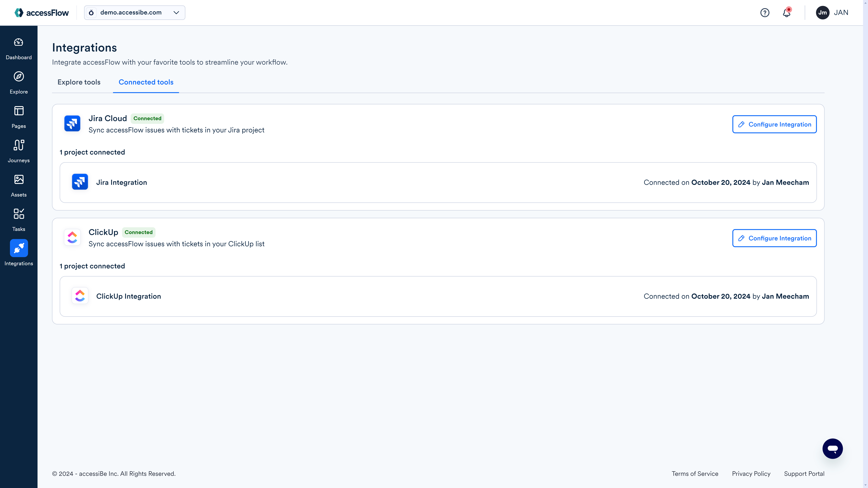868x488 pixels.
Task: Click the accessFlow logo
Action: tap(41, 12)
